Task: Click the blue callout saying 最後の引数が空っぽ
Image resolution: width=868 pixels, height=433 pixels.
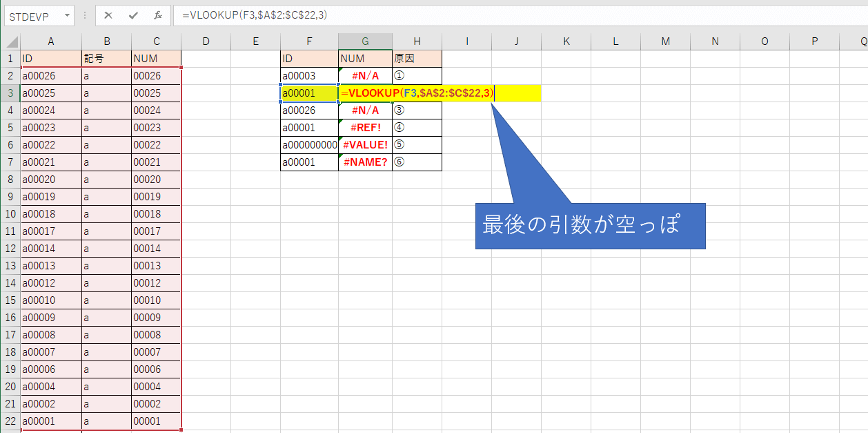Action: tap(590, 225)
